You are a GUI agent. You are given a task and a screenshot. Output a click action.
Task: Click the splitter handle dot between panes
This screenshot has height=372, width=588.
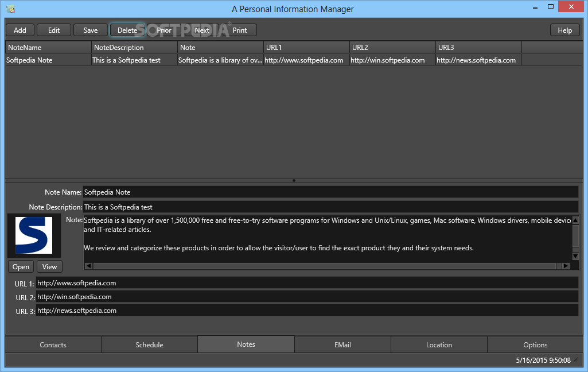pyautogui.click(x=294, y=181)
